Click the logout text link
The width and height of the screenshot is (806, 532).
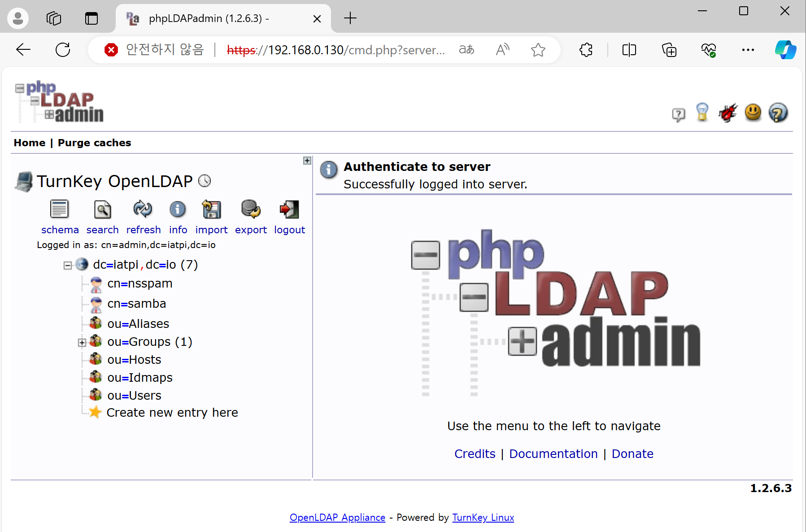290,230
